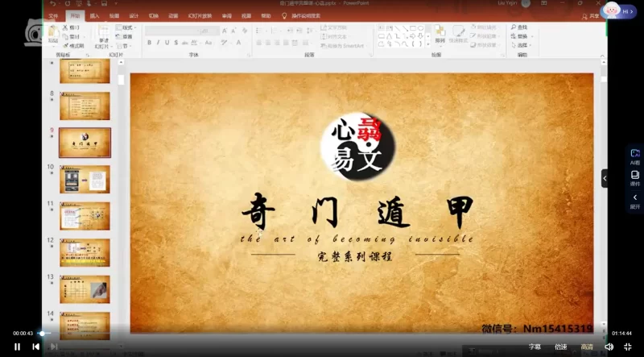Viewport: 644px width, 357px height.
Task: Collapse the right panel arrow handle
Action: [605, 178]
